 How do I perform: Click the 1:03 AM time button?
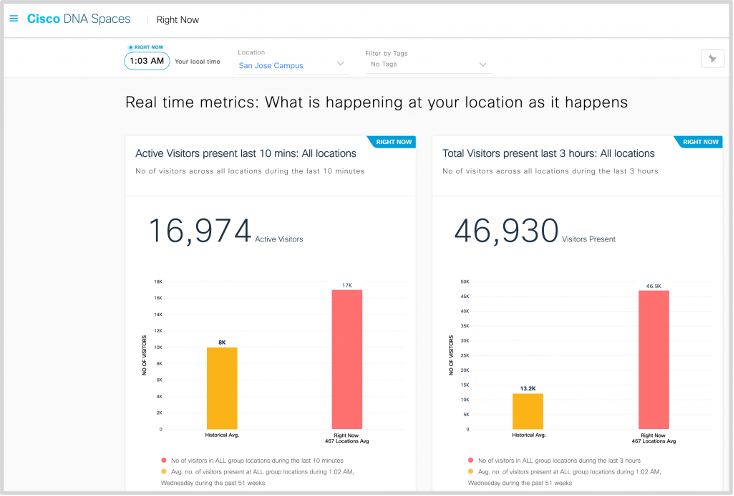pos(146,61)
